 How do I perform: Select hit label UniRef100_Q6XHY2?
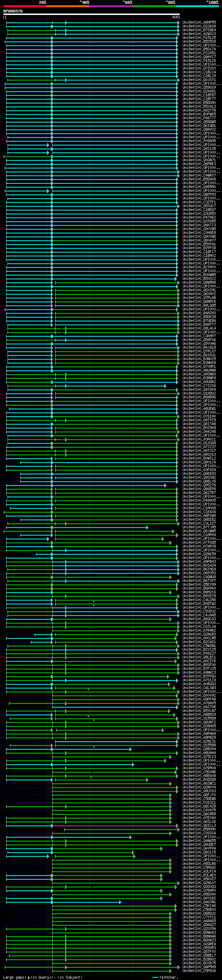pos(199,294)
